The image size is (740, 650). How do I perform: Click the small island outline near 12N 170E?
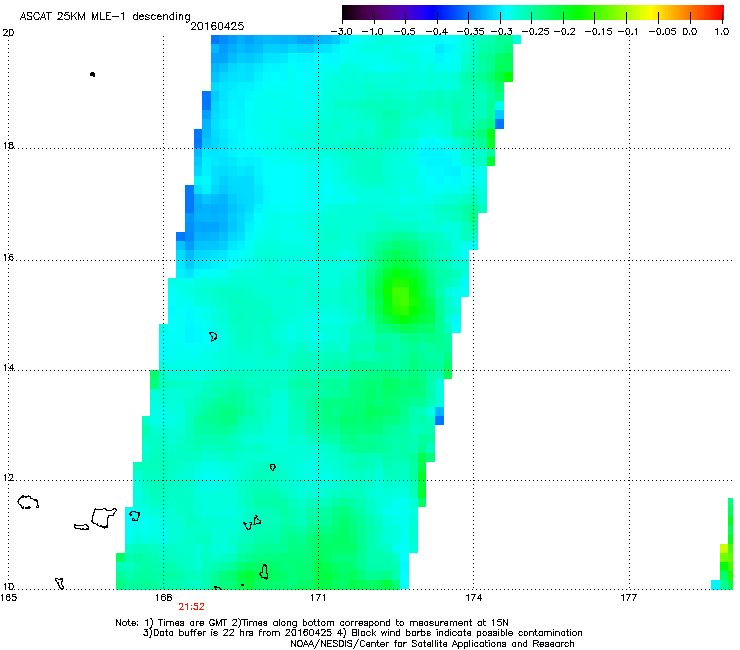pyautogui.click(x=273, y=467)
